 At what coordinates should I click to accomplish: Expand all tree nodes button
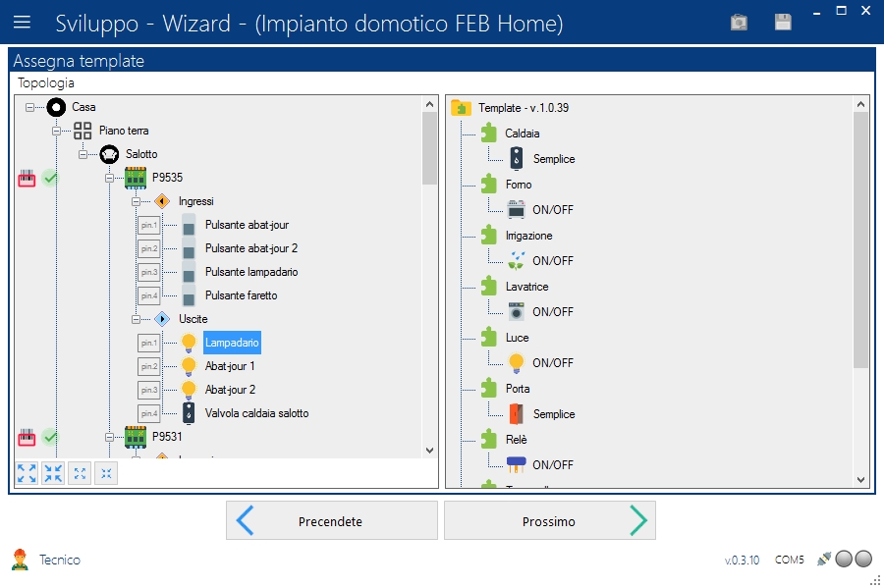27,474
